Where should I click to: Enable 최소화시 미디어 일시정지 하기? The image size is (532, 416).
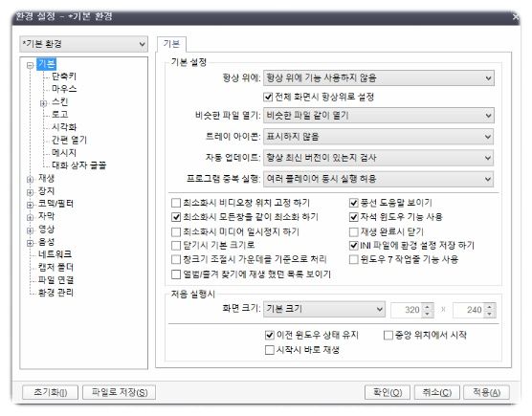click(x=176, y=231)
